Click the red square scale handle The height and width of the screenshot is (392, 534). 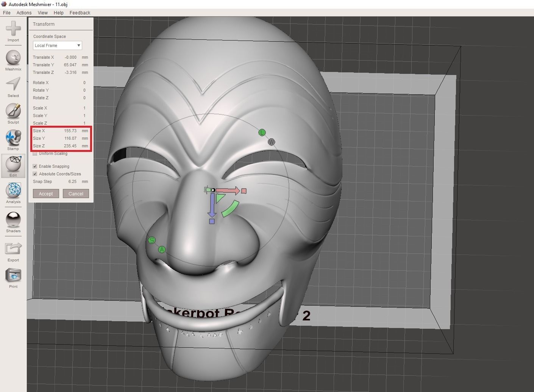pyautogui.click(x=244, y=191)
